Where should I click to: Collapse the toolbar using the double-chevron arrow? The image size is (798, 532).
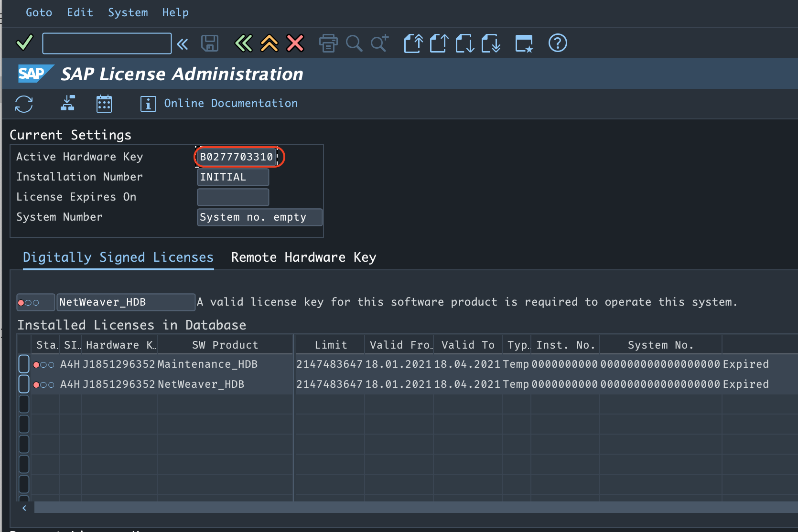(182, 43)
